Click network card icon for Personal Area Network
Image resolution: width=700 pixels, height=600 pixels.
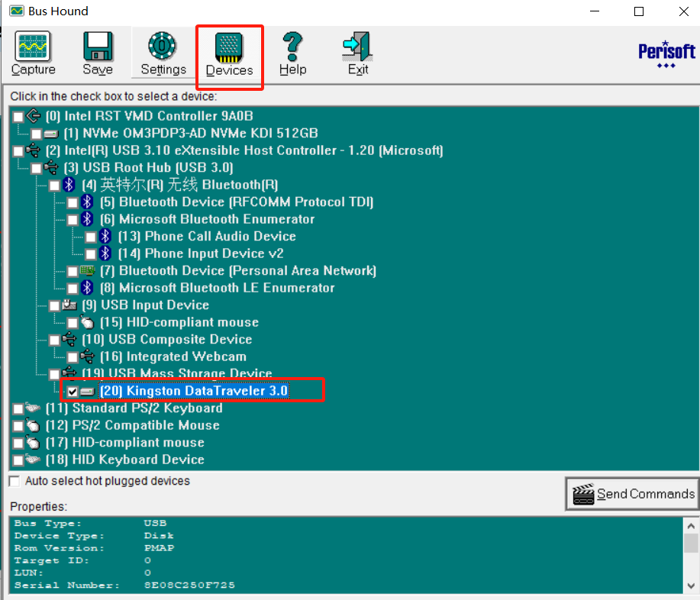[88, 270]
